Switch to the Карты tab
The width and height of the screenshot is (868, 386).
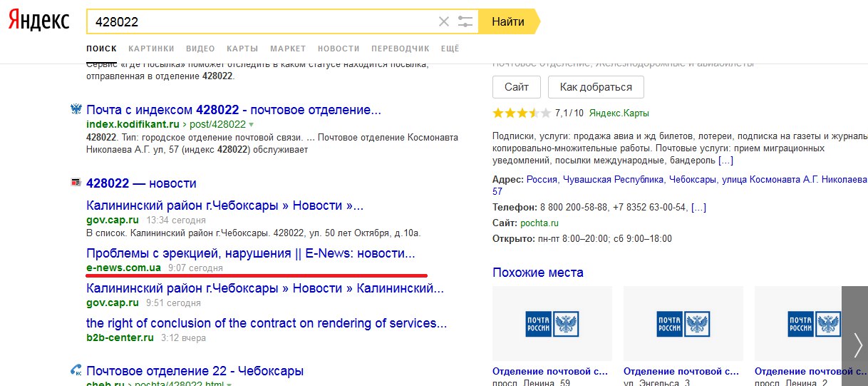[242, 49]
